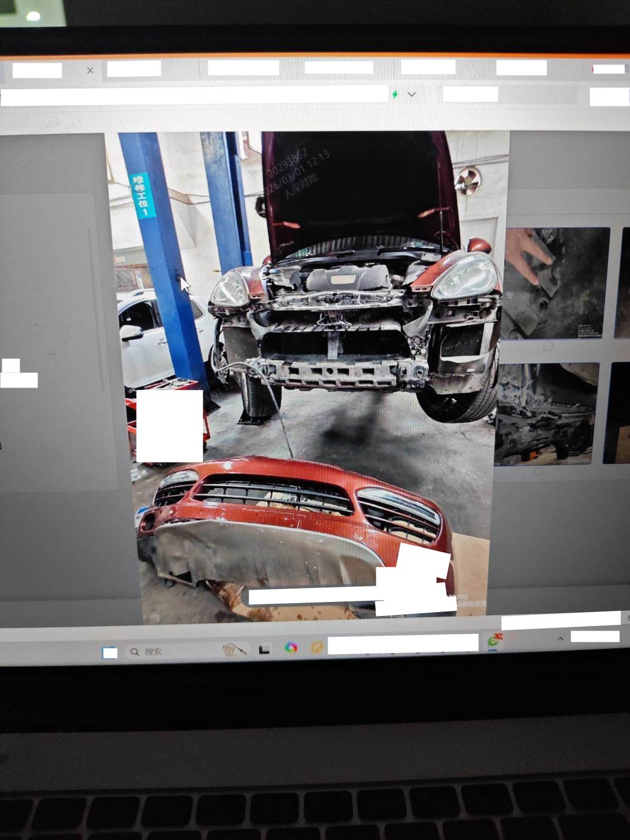
Task: Open the yellow round taskbar app icon
Action: click(x=316, y=647)
